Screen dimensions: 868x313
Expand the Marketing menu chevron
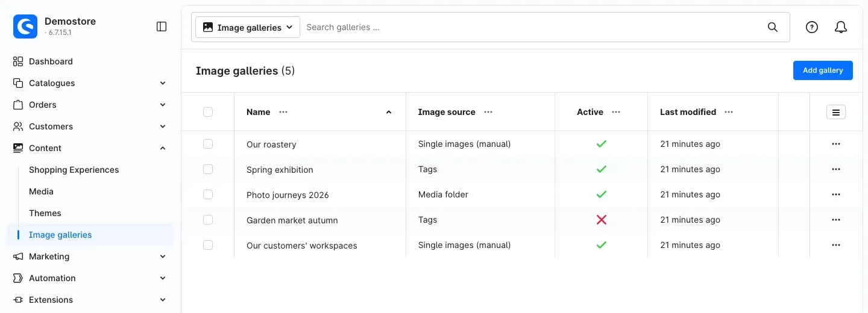pos(163,256)
